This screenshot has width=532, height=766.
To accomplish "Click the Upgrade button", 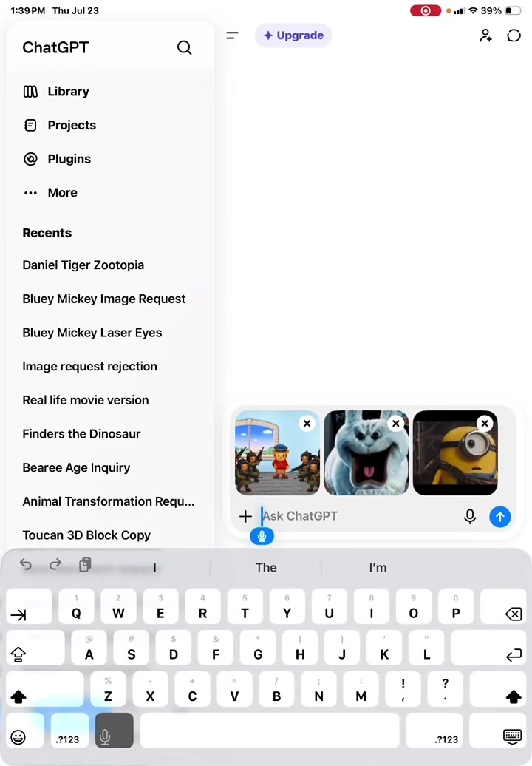I will click(293, 35).
